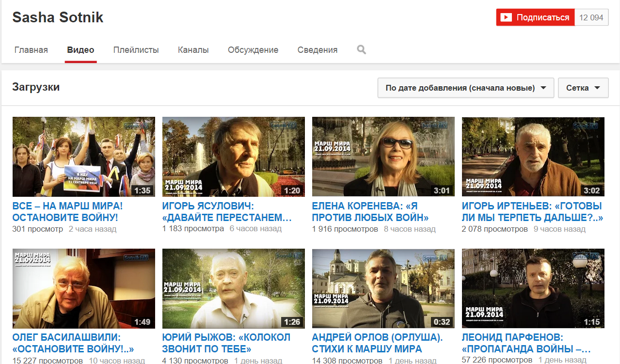The width and height of the screenshot is (620, 364).
Task: Go to the Обсуждение tab
Action: tap(253, 50)
